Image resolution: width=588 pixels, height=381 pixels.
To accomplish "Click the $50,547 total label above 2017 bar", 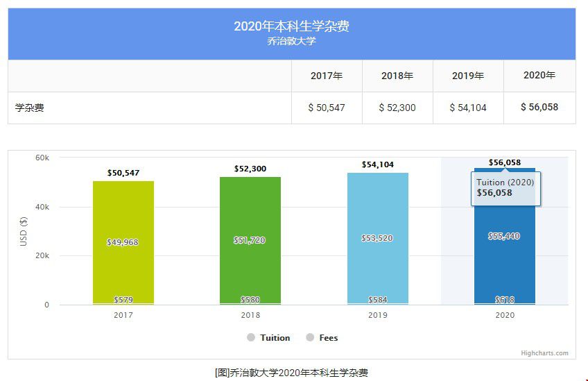I will point(123,173).
